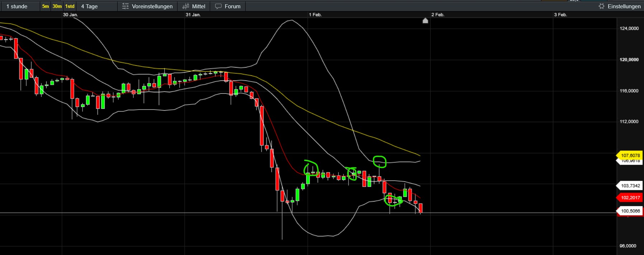Click the red 102,2017 price label
The height and width of the screenshot is (255, 644).
click(630, 198)
